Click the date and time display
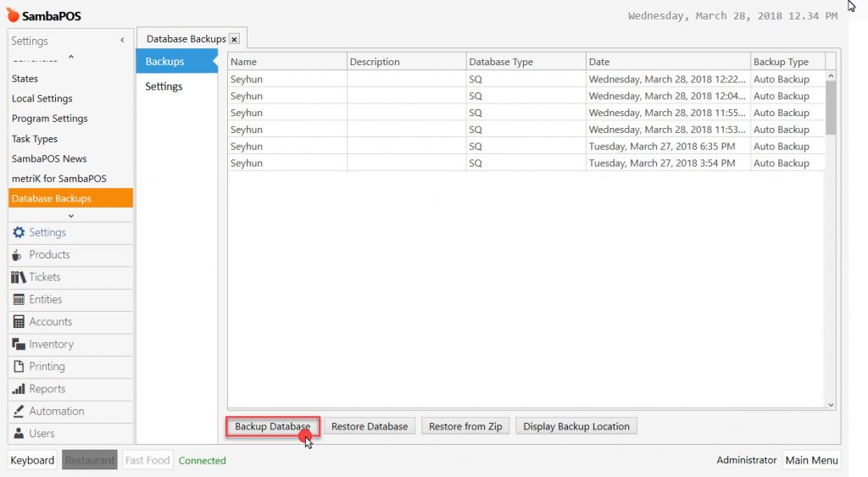 click(x=732, y=16)
